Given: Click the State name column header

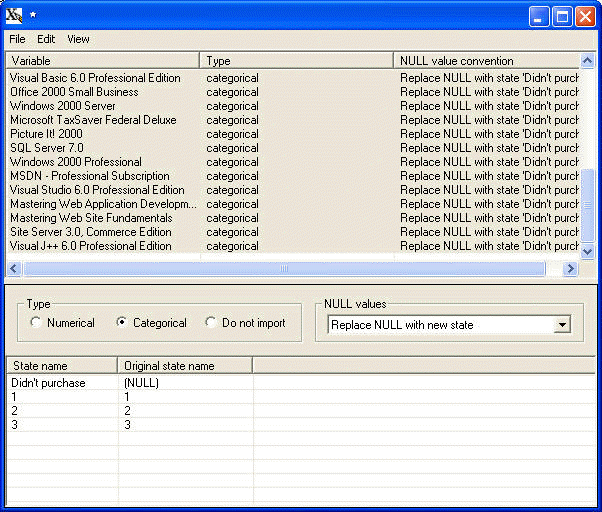Looking at the screenshot, I should pyautogui.click(x=60, y=366).
